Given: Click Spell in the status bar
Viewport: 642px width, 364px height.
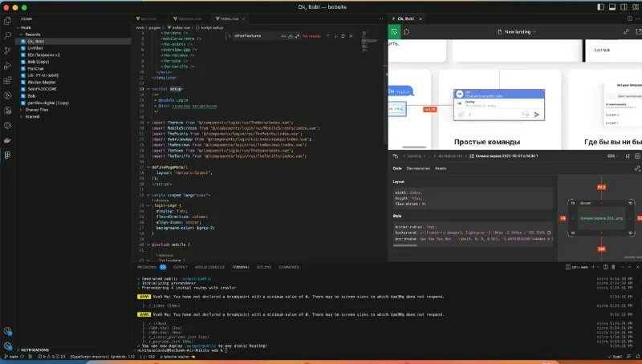Looking at the screenshot, I should pyautogui.click(x=616, y=357).
